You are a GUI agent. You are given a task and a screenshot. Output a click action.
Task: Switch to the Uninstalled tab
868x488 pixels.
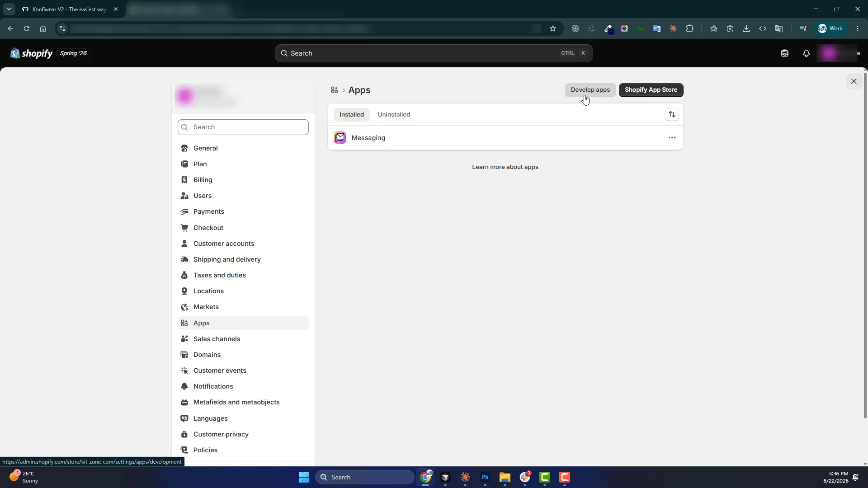point(394,115)
